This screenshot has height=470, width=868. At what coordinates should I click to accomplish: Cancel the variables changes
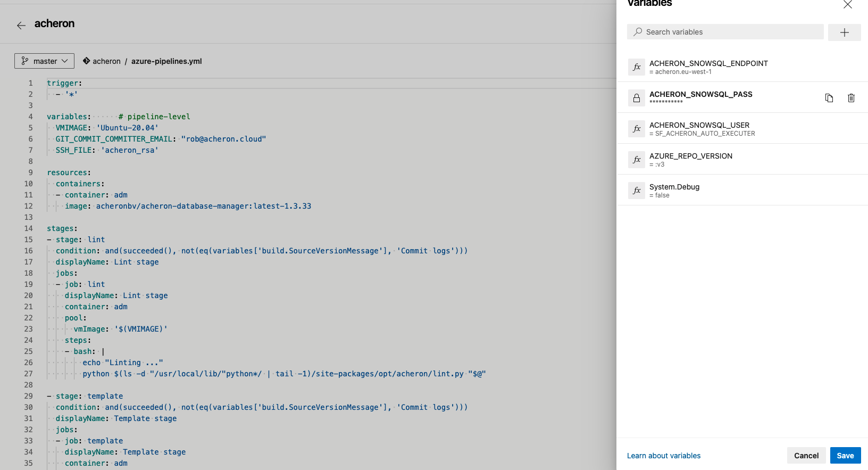(806, 456)
